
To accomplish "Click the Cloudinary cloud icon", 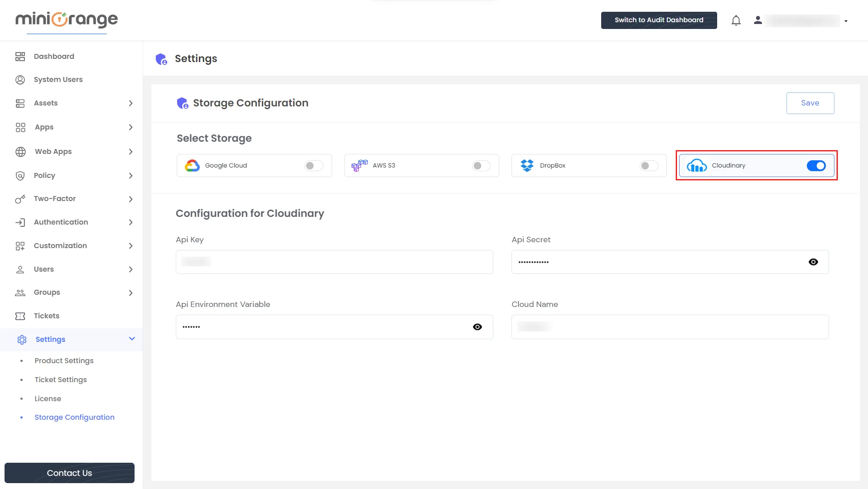I will pos(697,165).
